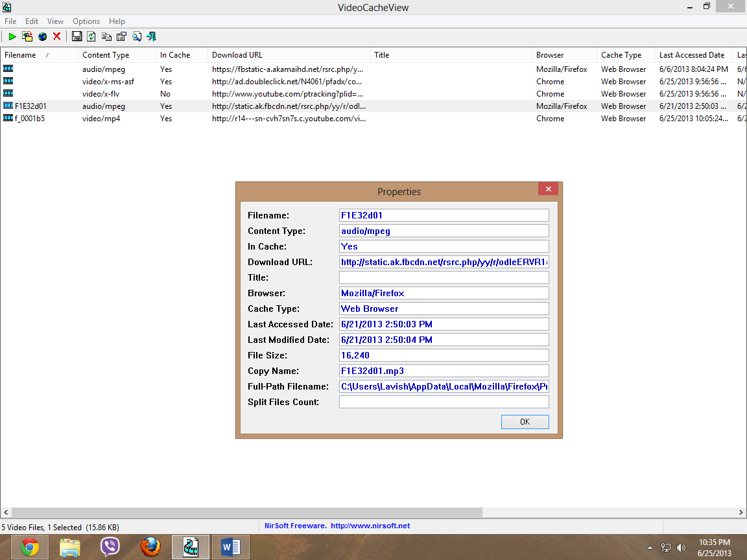Click the Last Accessed Date field

(x=444, y=324)
